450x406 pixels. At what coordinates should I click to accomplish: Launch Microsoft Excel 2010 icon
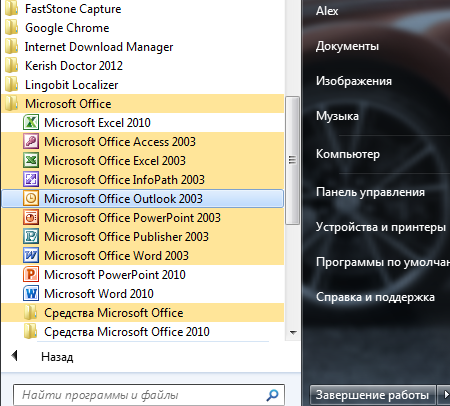click(x=31, y=122)
